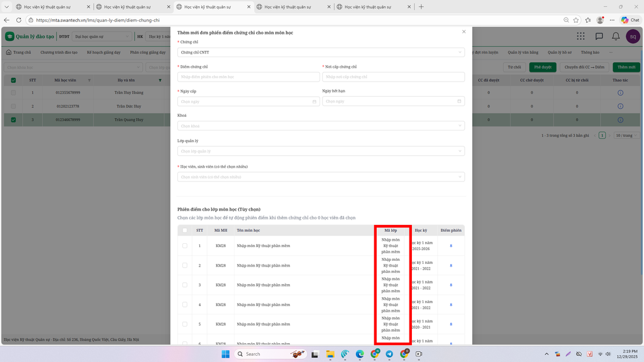
Task: Open the Chọn lớp quản lý dropdown
Action: [321, 151]
